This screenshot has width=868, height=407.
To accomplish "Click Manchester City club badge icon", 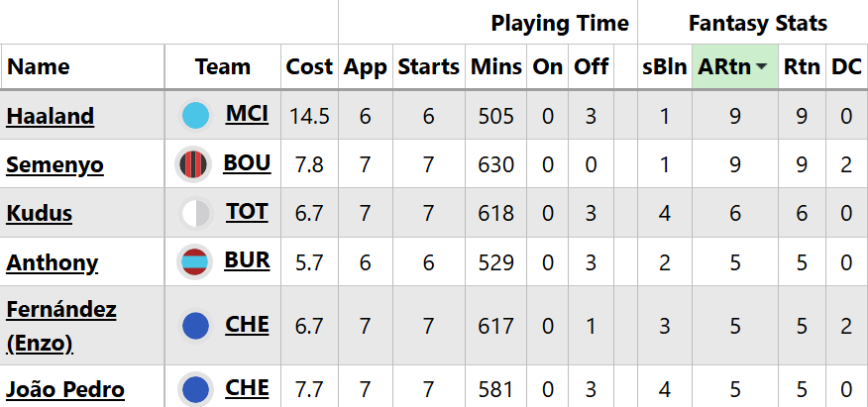I will [195, 116].
